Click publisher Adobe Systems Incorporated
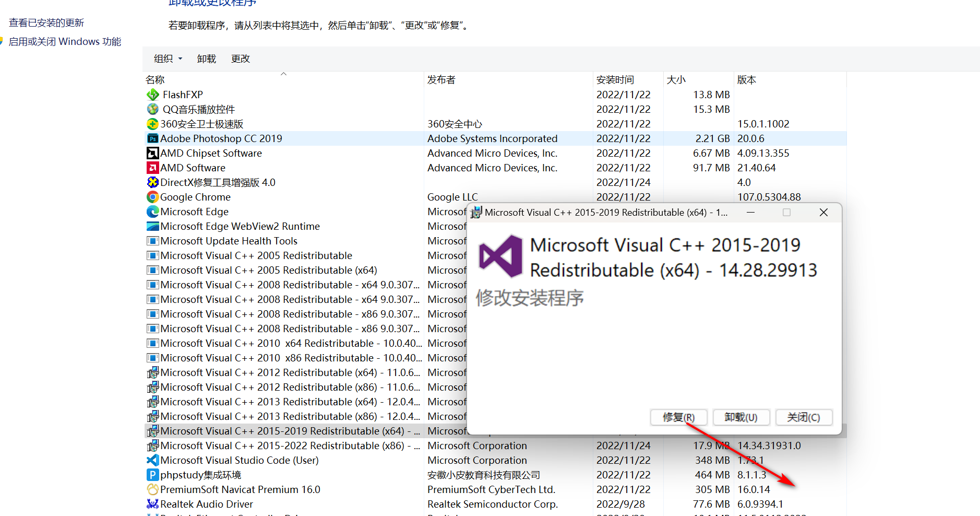The image size is (980, 516). click(x=492, y=138)
